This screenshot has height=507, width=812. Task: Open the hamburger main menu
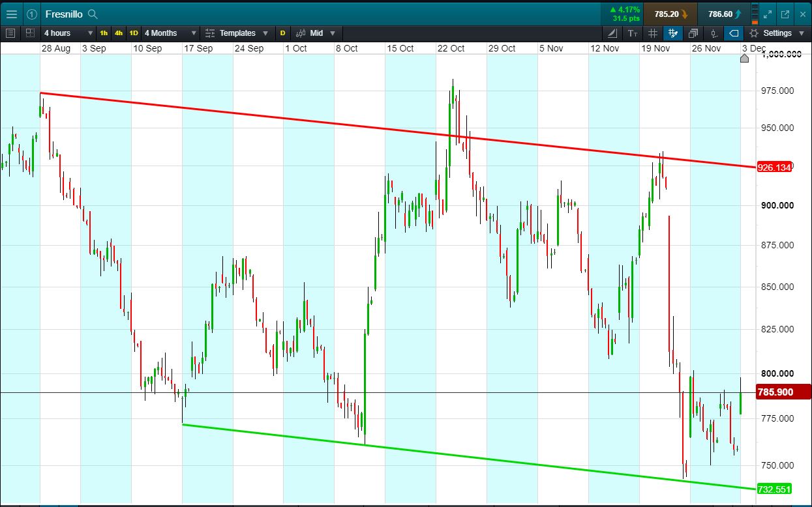(11, 14)
